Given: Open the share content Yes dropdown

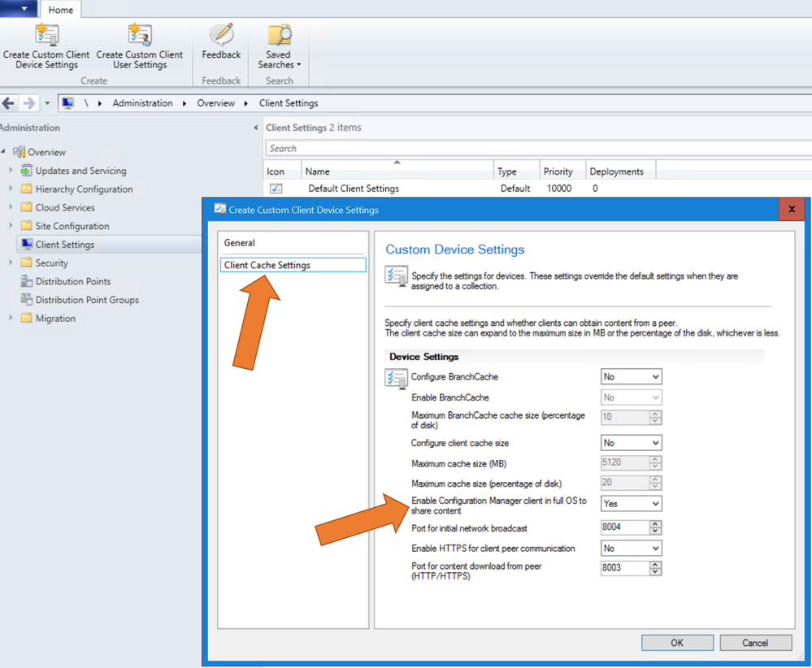Looking at the screenshot, I should point(632,503).
